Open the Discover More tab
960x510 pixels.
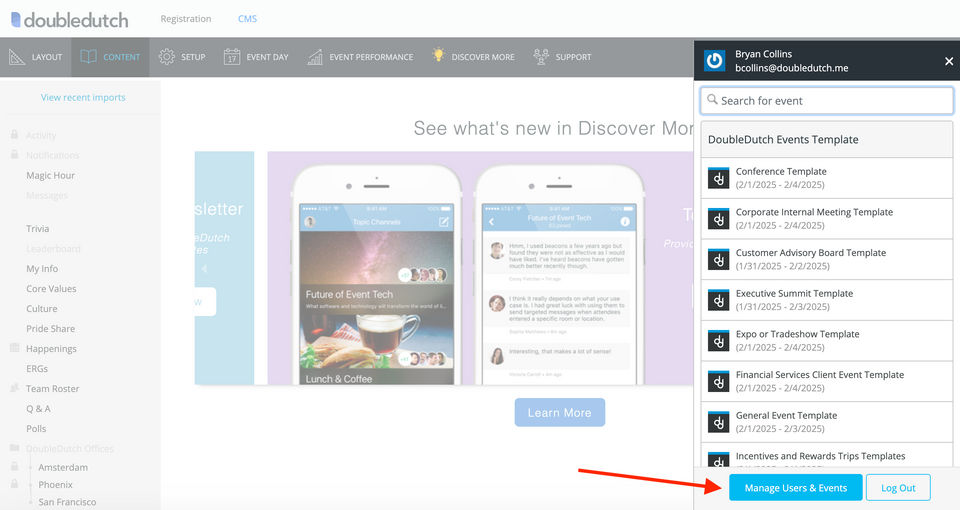click(x=473, y=57)
